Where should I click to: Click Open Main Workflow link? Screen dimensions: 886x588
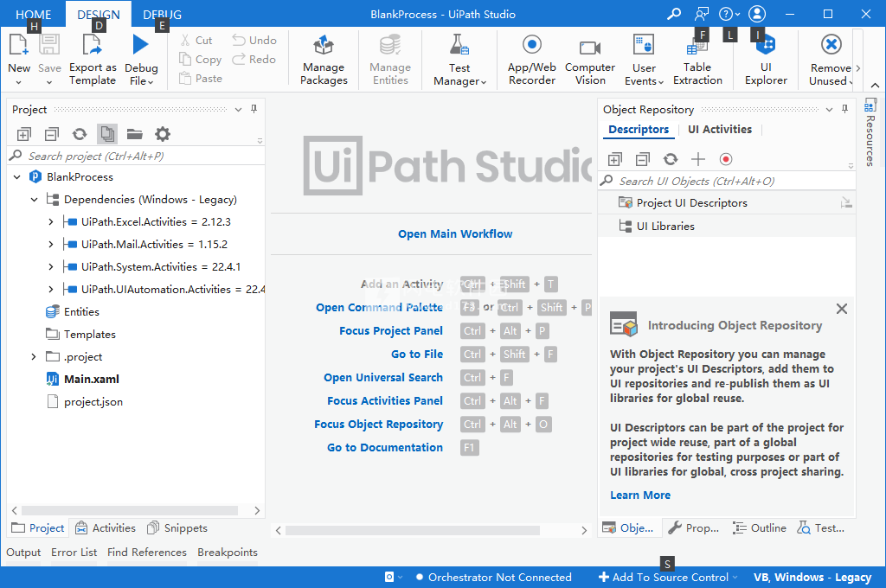455,233
